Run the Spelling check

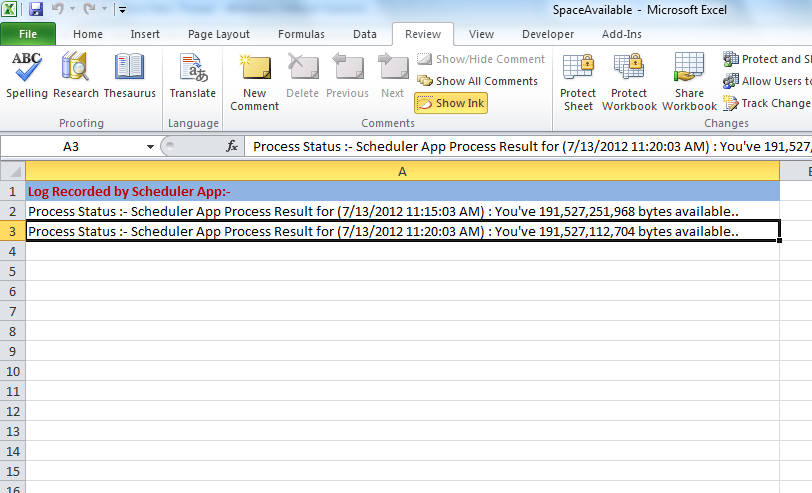click(27, 75)
